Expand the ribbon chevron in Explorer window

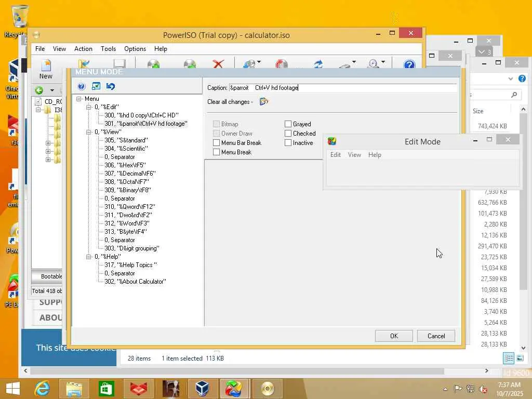click(x=511, y=79)
